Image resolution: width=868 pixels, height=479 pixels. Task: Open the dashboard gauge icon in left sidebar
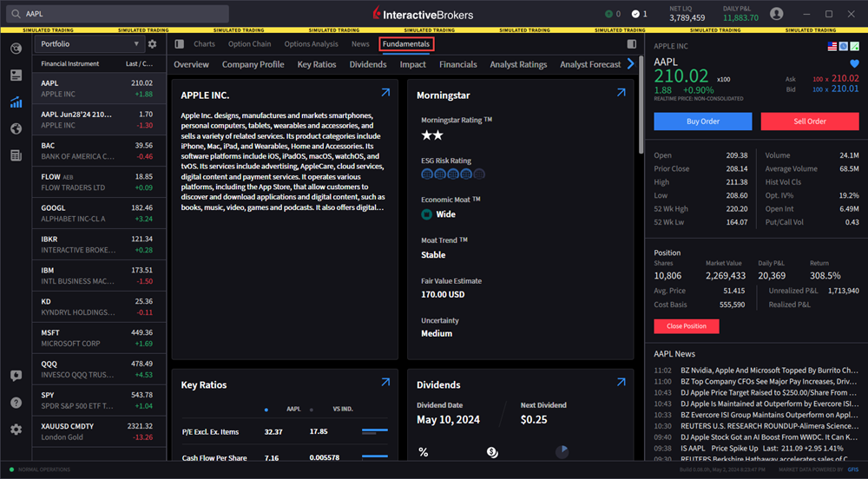pos(16,48)
